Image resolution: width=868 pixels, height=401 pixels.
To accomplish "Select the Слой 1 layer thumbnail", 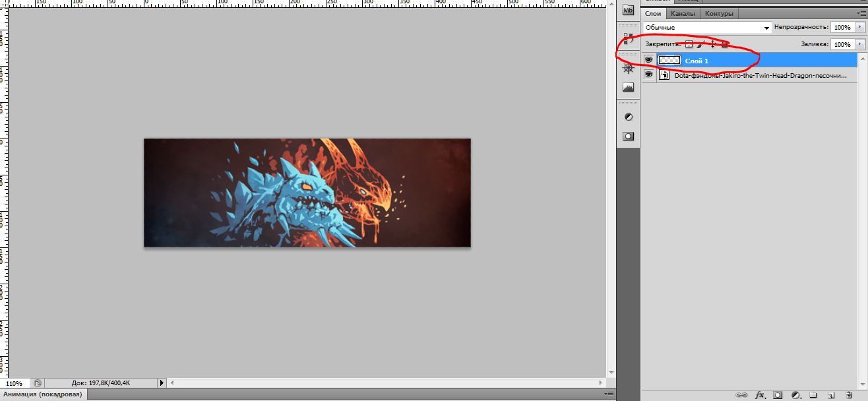I will (669, 60).
